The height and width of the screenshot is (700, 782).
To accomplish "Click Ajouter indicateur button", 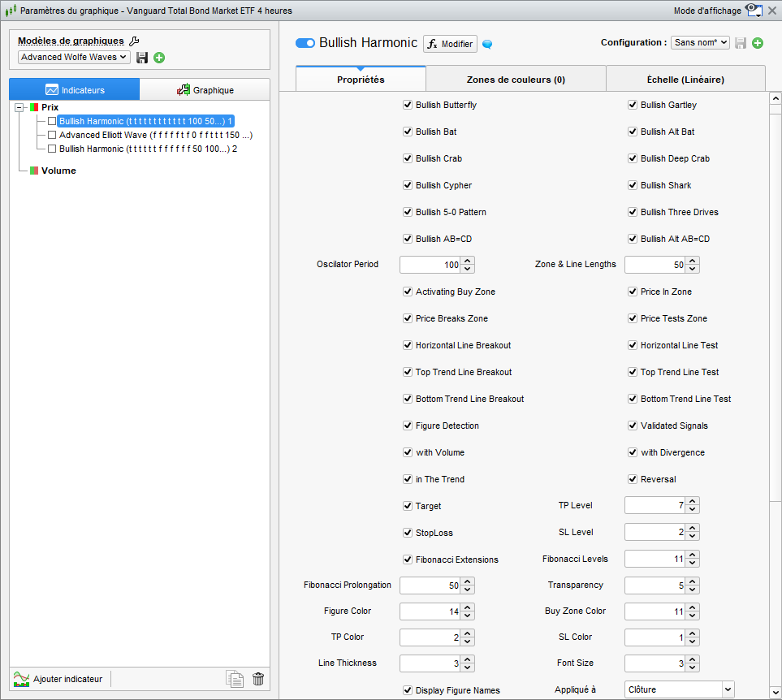I will [59, 679].
